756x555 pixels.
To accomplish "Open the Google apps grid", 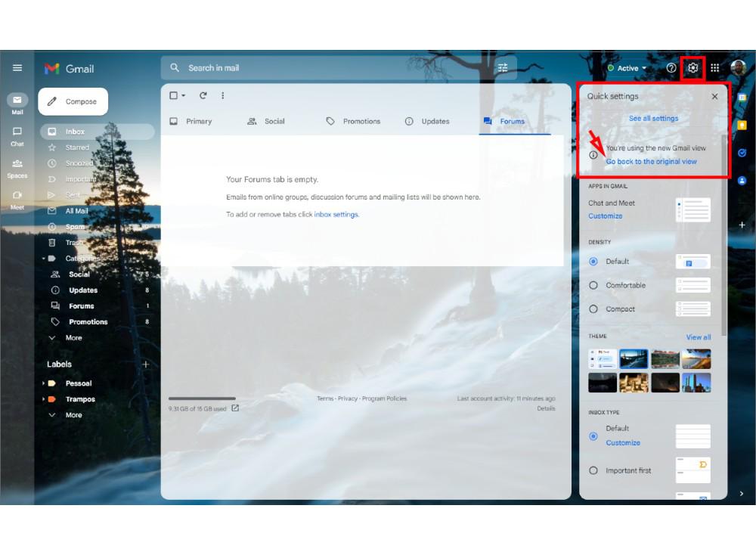I will 715,68.
